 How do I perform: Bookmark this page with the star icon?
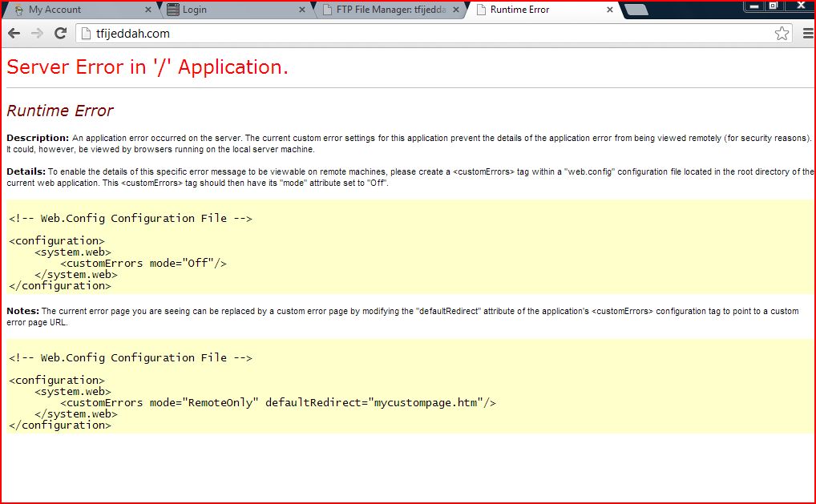coord(782,34)
